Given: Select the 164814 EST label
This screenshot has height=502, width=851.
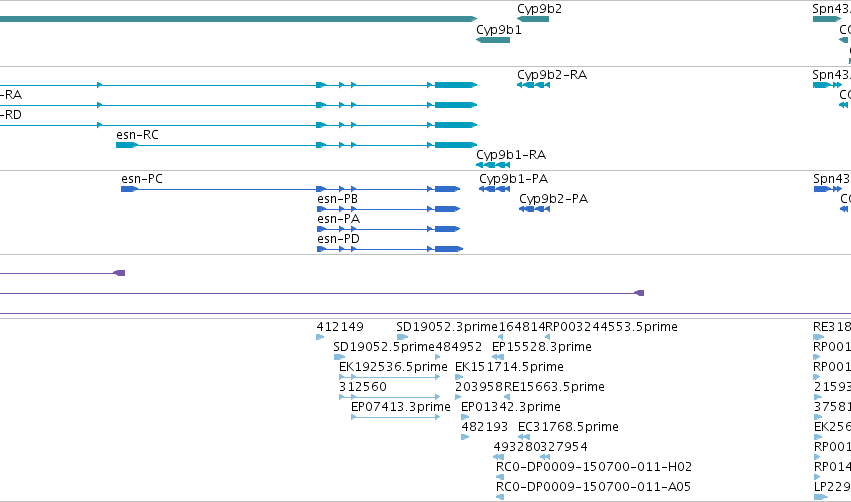Looking at the screenshot, I should (x=522, y=327).
